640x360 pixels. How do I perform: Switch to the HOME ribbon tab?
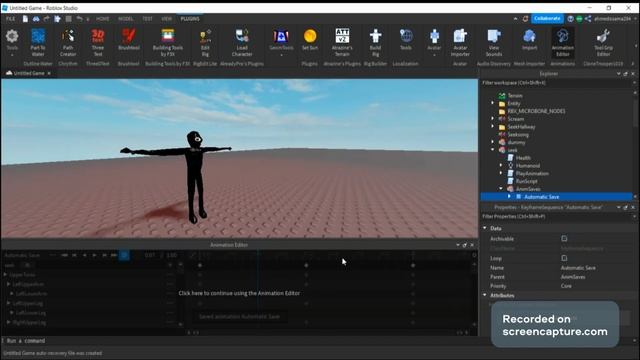click(x=102, y=19)
